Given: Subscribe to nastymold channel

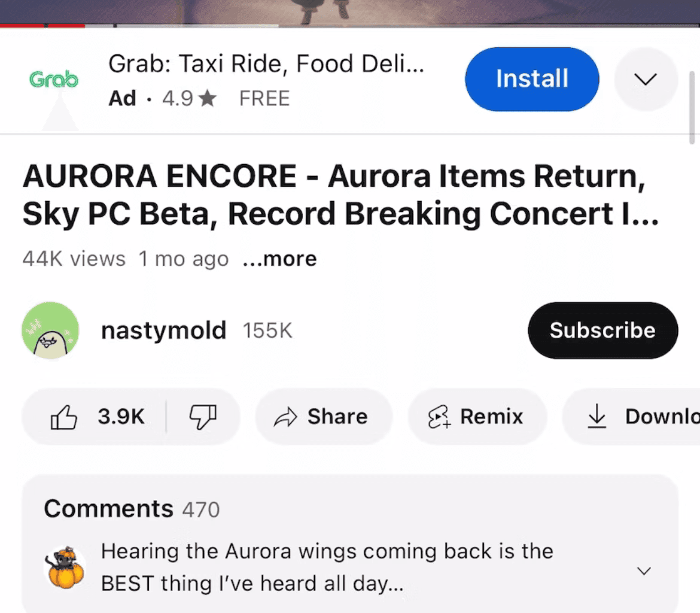Looking at the screenshot, I should pyautogui.click(x=603, y=330).
